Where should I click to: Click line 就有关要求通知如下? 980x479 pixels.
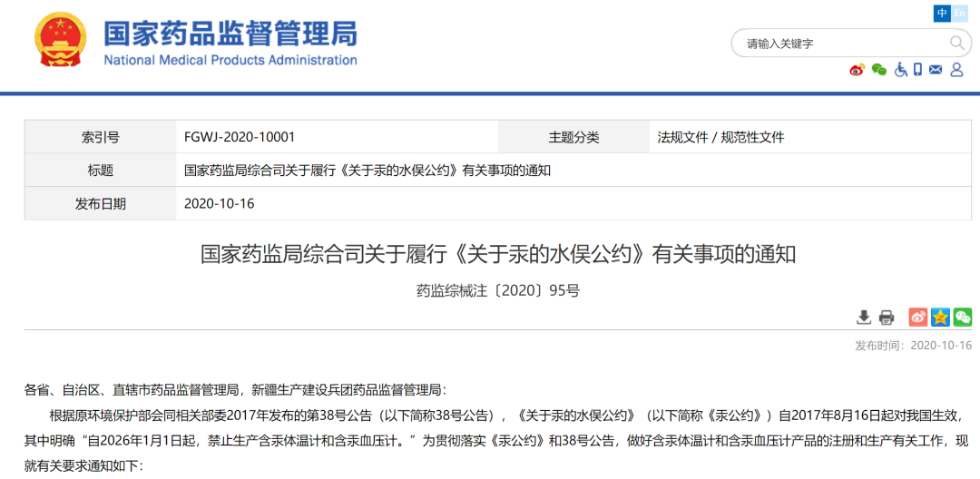click(83, 466)
